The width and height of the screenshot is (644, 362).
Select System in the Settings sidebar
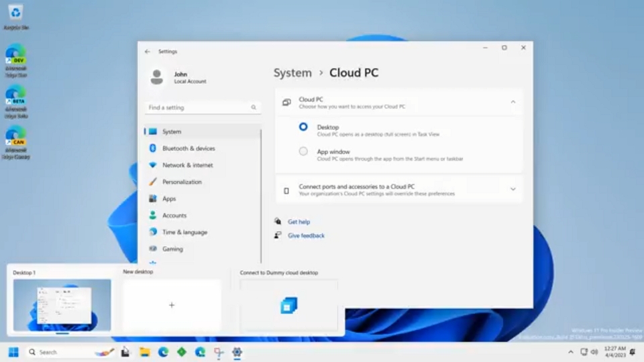pos(202,131)
